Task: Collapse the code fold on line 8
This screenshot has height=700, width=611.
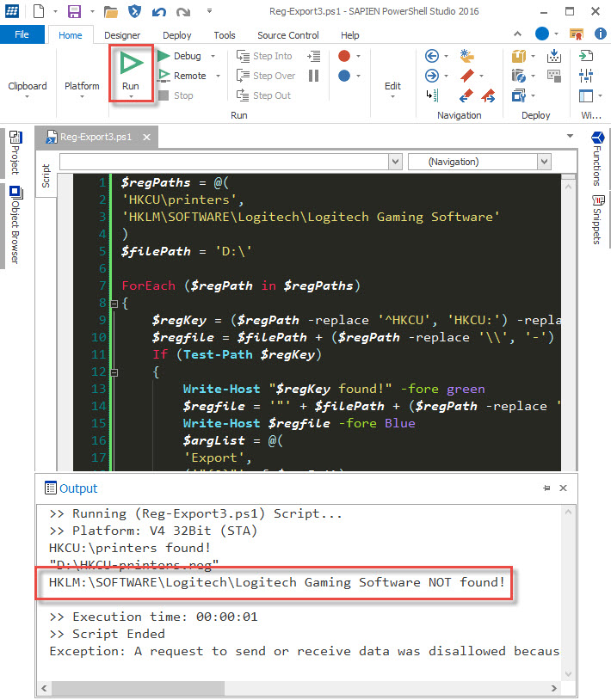Action: 114,304
